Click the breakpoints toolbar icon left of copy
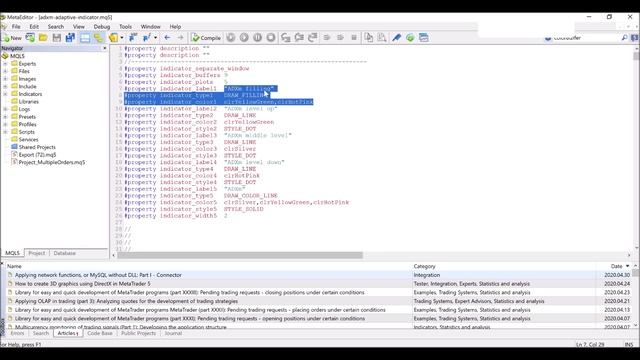Image resolution: width=640 pixels, height=360 pixels. coord(354,38)
